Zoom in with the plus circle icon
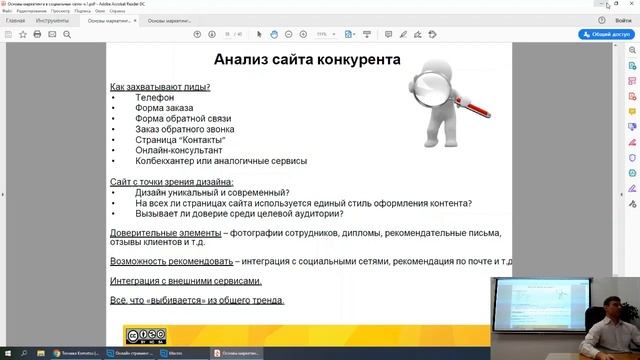 [x=303, y=34]
